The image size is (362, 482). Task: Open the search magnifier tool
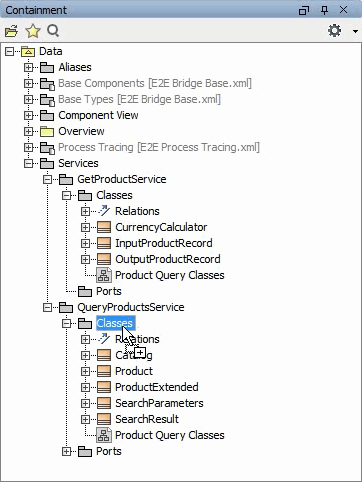pos(53,31)
